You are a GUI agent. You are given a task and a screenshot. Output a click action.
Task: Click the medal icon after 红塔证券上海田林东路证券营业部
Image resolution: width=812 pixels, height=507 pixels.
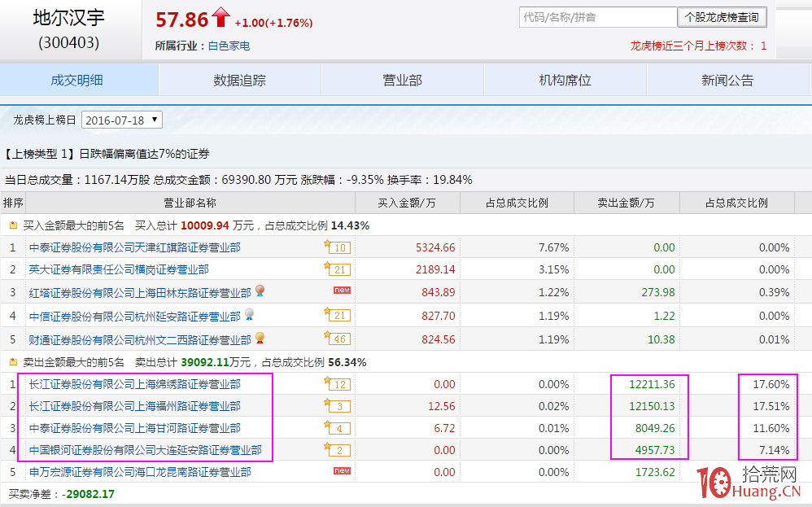260,289
